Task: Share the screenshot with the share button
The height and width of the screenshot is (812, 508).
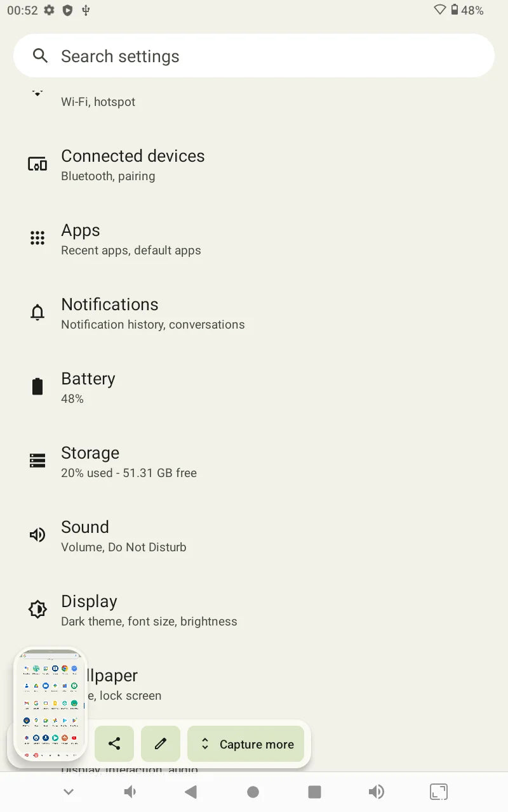Action: tap(114, 743)
